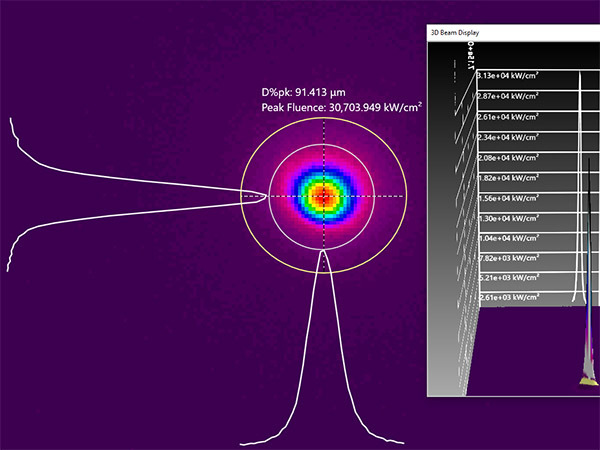Click the 3.13e+04 kW/cm² scale label
The width and height of the screenshot is (600, 450).
click(508, 75)
